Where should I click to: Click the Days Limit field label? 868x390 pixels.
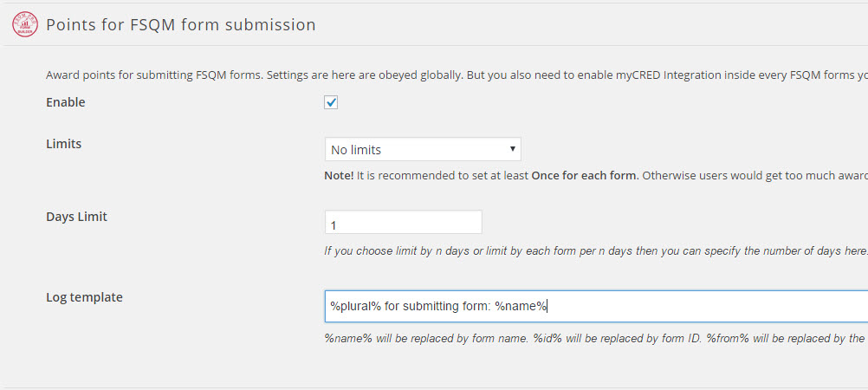[x=75, y=217]
